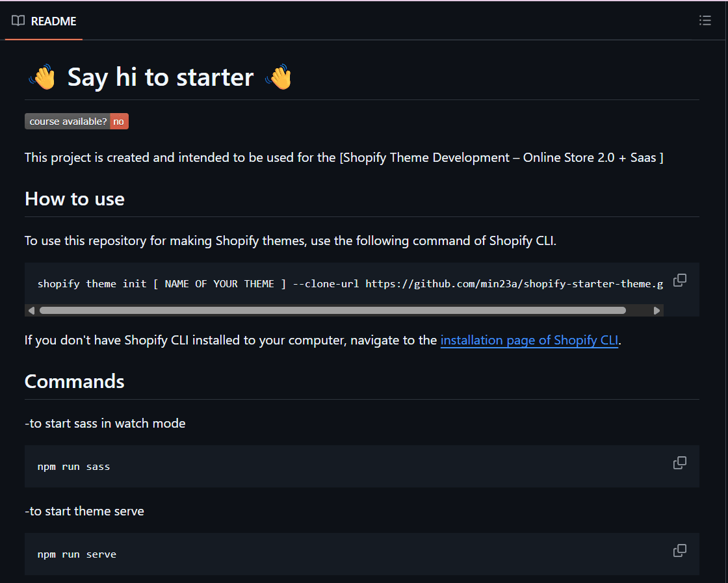Select the npm run serve code block
Viewport: 728px width, 583px height.
tap(77, 554)
